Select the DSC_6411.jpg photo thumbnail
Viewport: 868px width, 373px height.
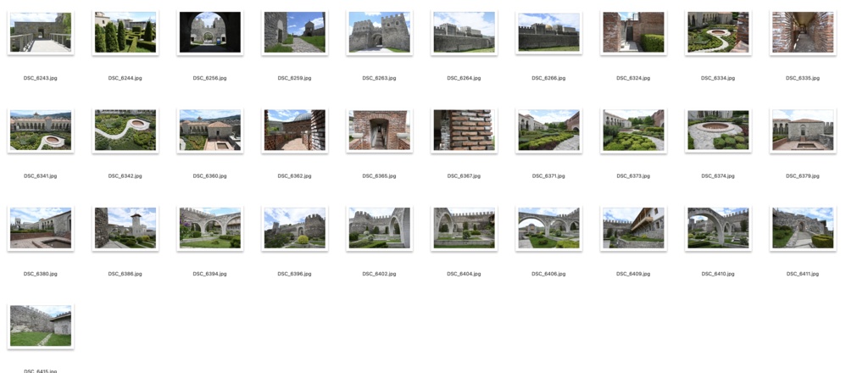coord(803,228)
